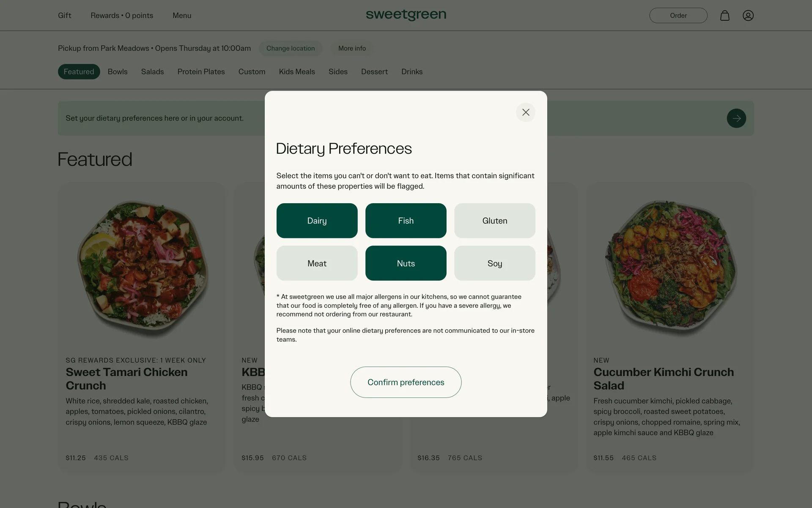812x508 pixels.
Task: Click the dietary banner arrow icon
Action: coord(736,119)
